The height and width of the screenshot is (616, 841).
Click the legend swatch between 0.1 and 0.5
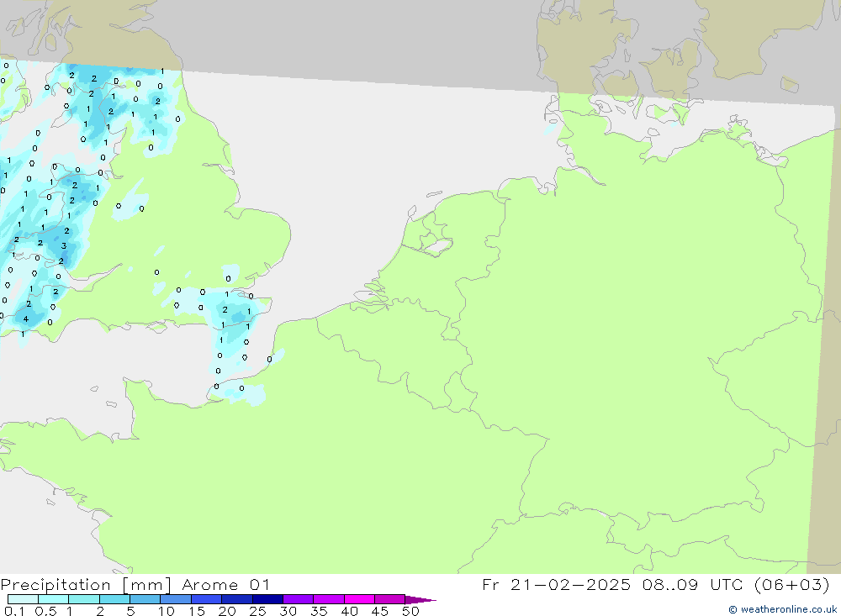pyautogui.click(x=23, y=599)
